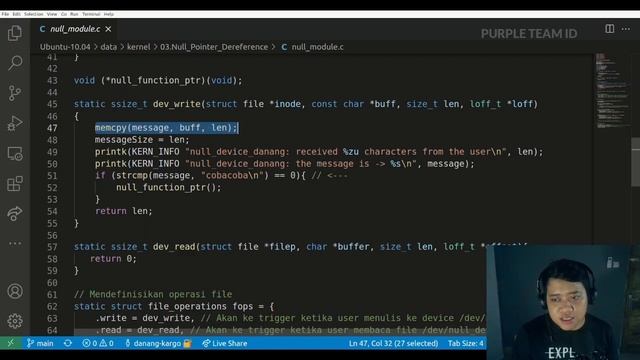640x360 pixels.
Task: Click return 0; on line 58
Action: tap(113, 259)
